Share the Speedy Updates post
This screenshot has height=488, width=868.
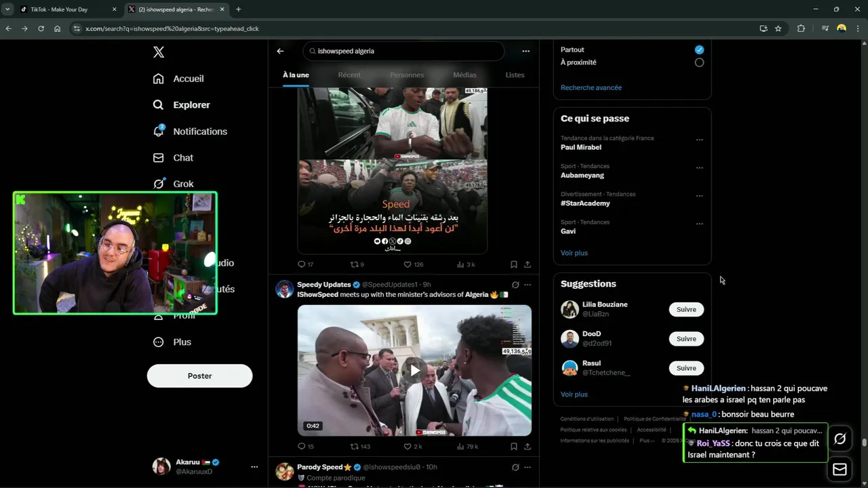[x=528, y=447]
